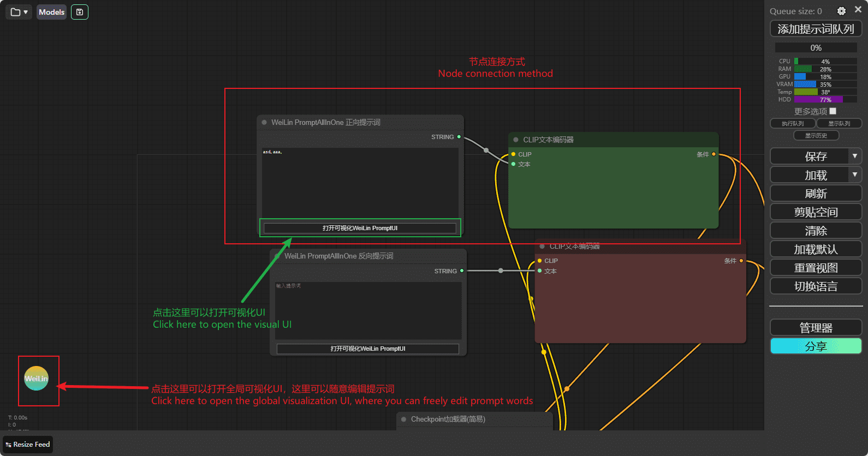Click the 显示队列 button
The width and height of the screenshot is (868, 456).
[839, 123]
